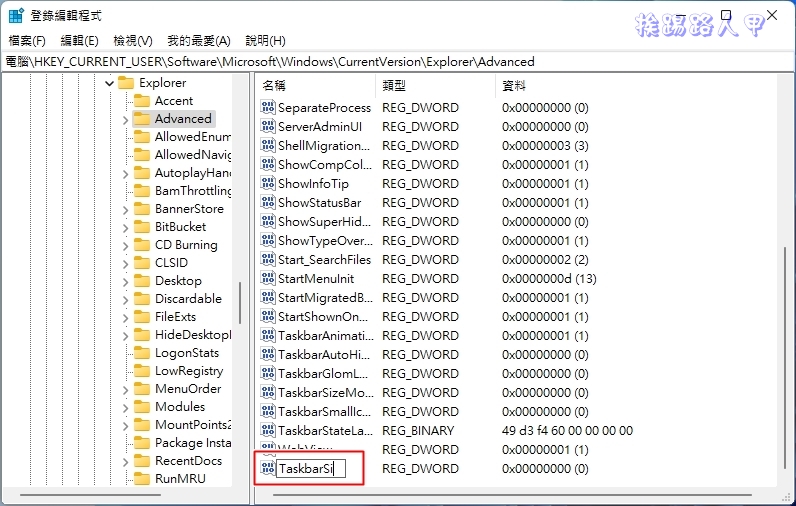Expand the CD Burning key node
The height and width of the screenshot is (506, 796).
coord(125,246)
